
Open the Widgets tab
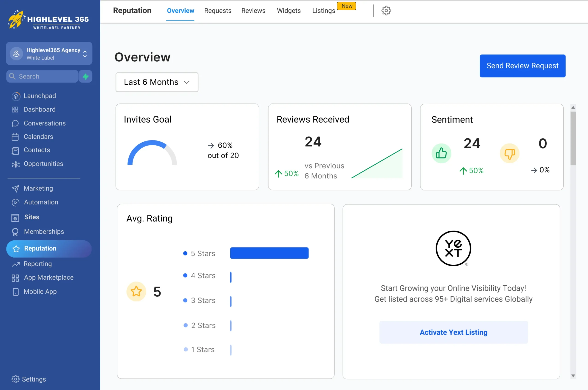pyautogui.click(x=289, y=11)
